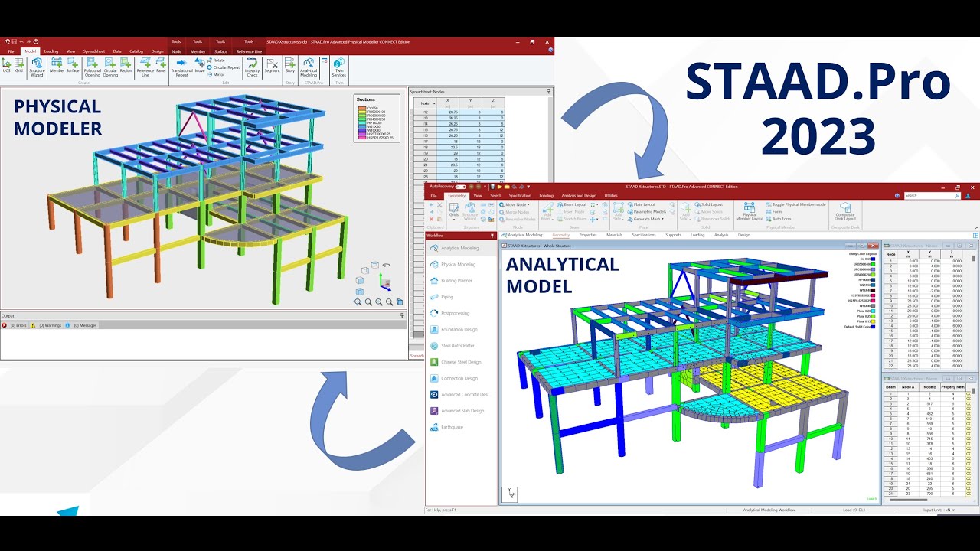Click the Physical Member Layout icon
This screenshot has width=980, height=551.
tap(750, 212)
